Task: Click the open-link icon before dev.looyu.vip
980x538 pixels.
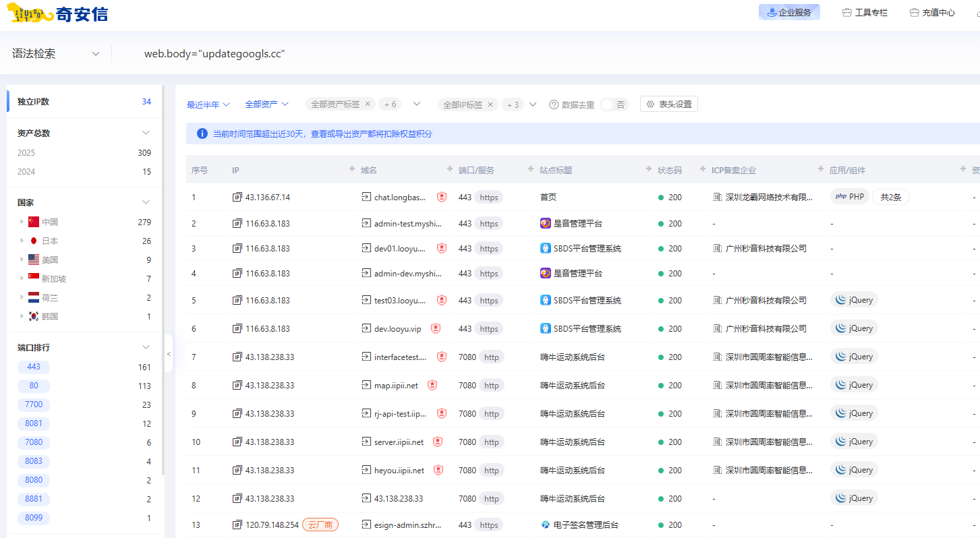Action: coord(366,328)
